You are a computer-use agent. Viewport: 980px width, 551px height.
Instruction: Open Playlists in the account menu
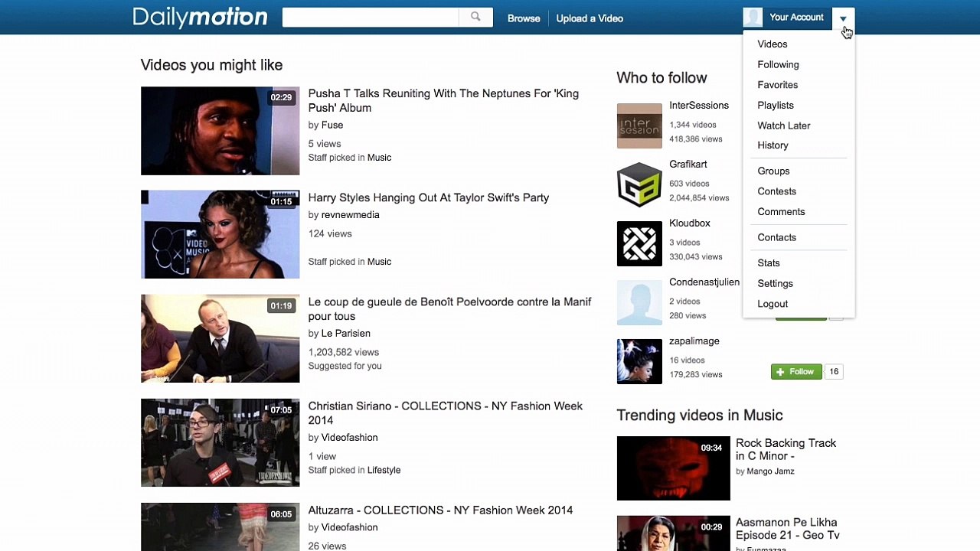point(775,105)
